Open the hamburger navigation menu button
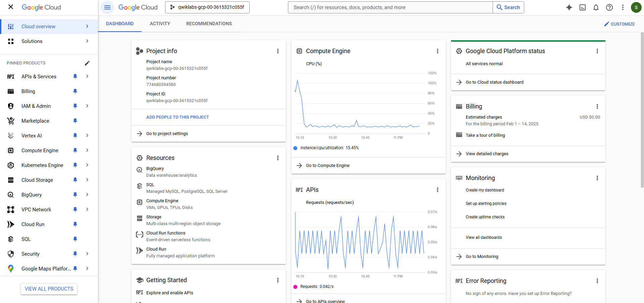The height and width of the screenshot is (303, 644). (107, 7)
